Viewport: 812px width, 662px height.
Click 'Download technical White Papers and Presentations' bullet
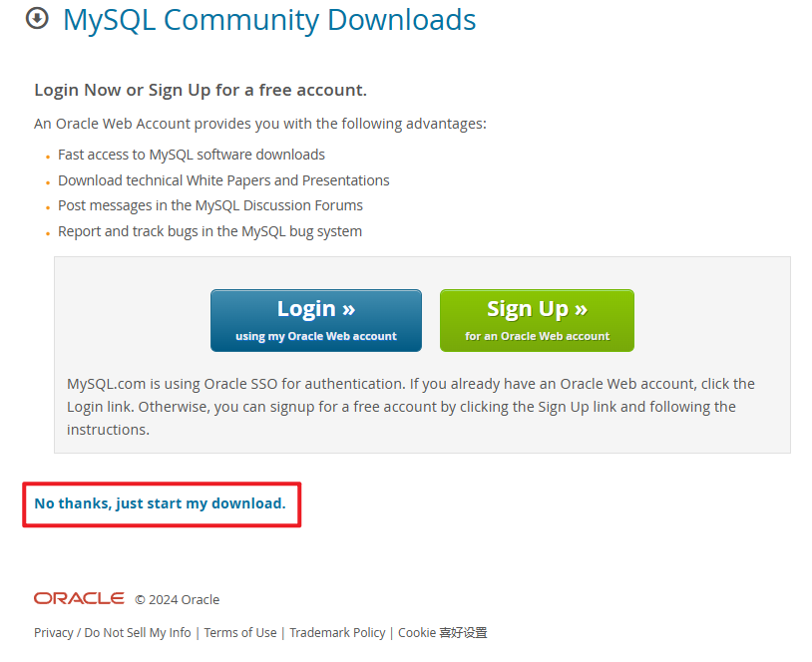click(223, 180)
